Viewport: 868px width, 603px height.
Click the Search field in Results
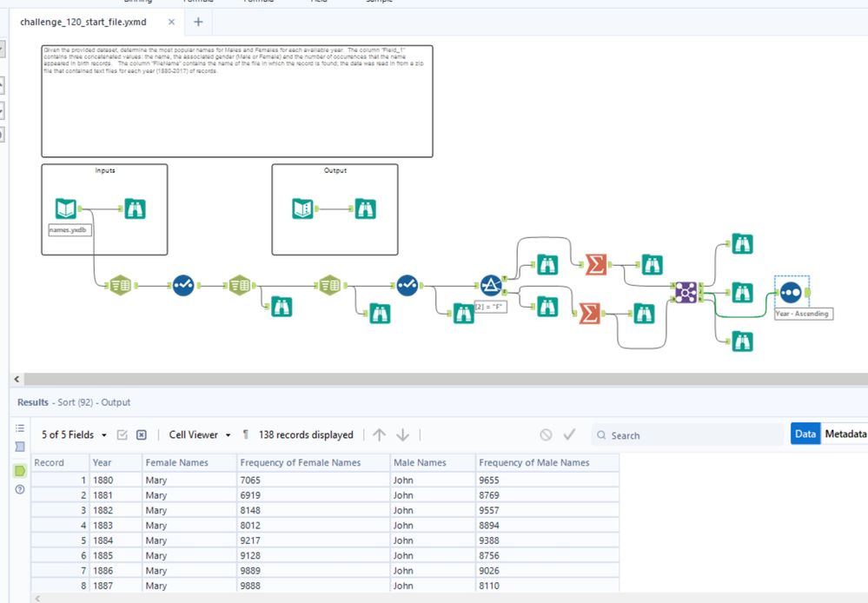coord(687,435)
